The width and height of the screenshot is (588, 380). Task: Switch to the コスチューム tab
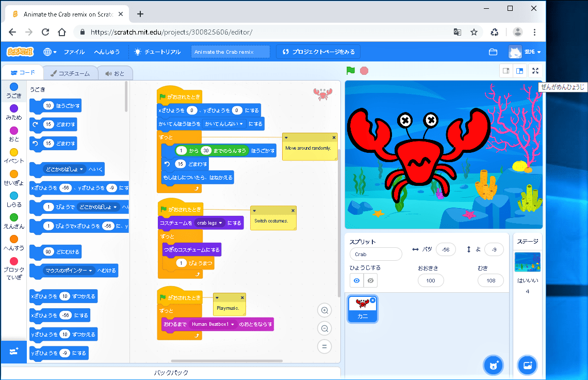coord(71,73)
